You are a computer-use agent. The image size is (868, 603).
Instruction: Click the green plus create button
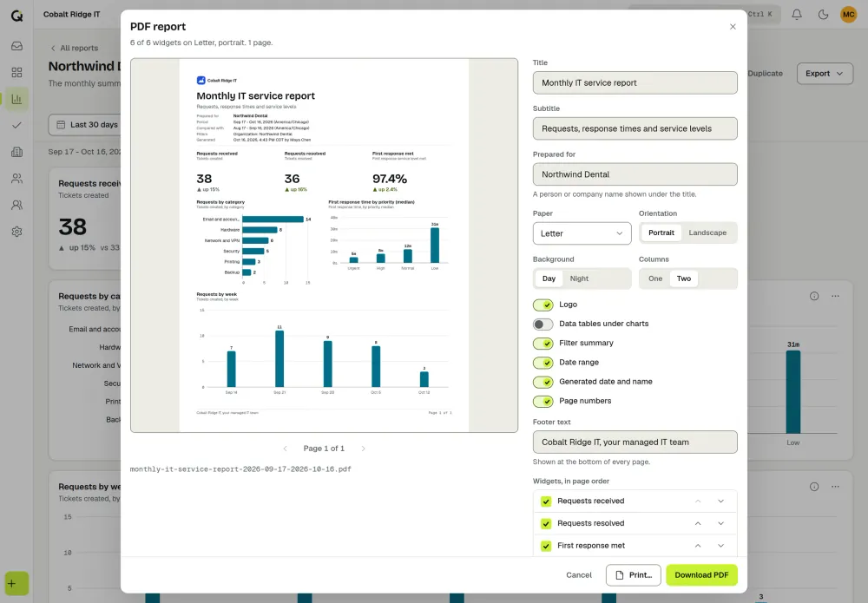16,583
